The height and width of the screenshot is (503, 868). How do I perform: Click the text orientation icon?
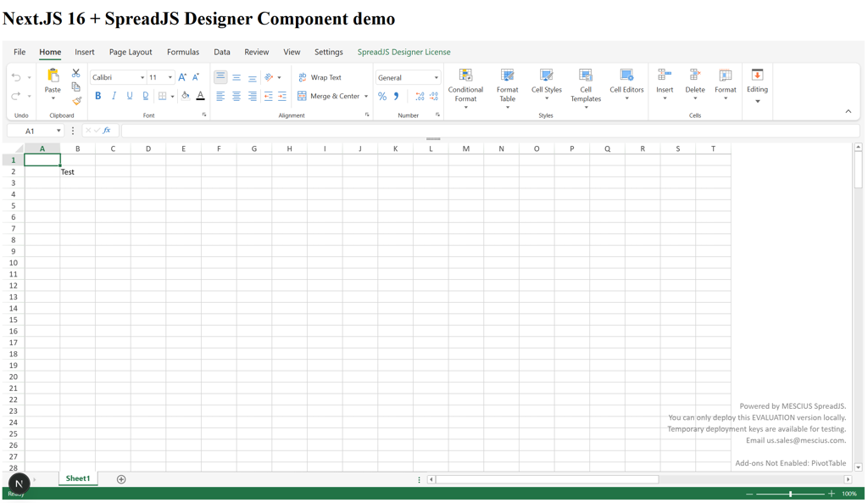click(x=269, y=77)
